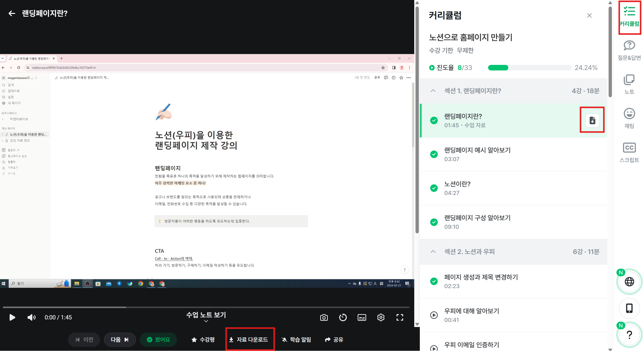The height and width of the screenshot is (351, 644).
Task: Create 새 페이지 in Notion sidebar
Action: 14,103
